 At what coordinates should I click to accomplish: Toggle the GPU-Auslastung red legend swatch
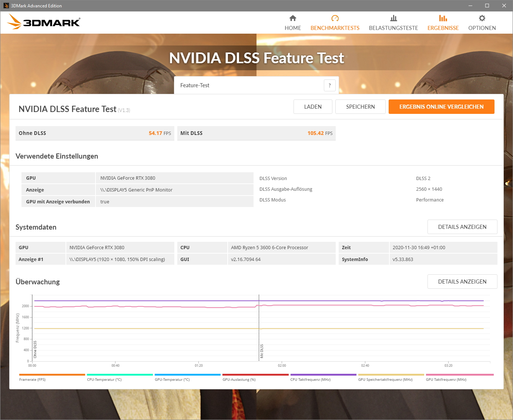255,375
